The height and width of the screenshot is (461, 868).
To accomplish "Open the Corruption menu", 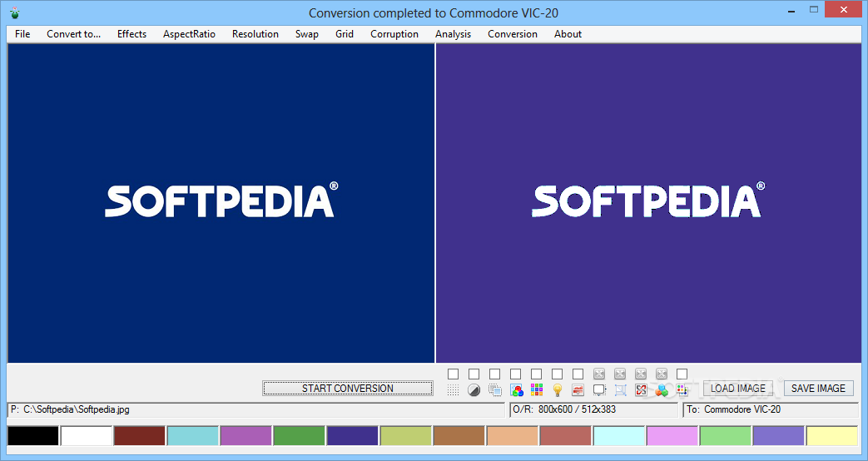I will point(394,34).
